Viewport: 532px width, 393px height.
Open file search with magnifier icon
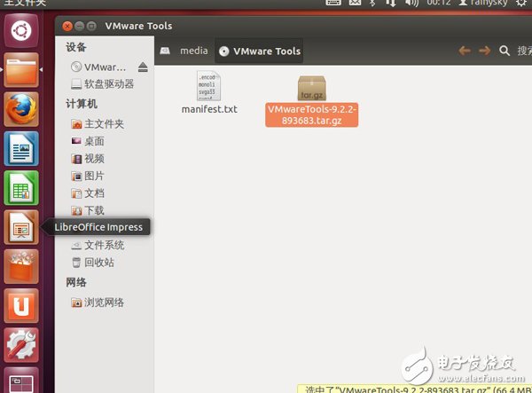click(505, 51)
